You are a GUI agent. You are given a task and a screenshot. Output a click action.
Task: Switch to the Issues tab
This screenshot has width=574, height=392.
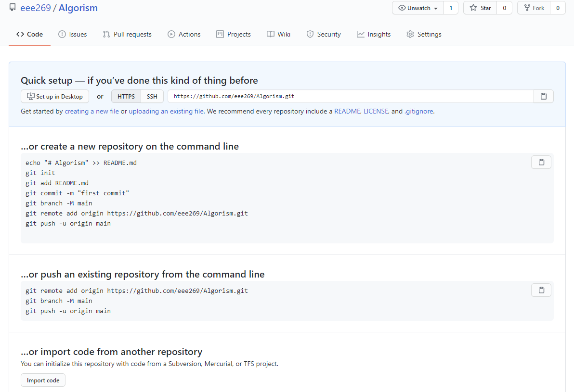coord(73,34)
